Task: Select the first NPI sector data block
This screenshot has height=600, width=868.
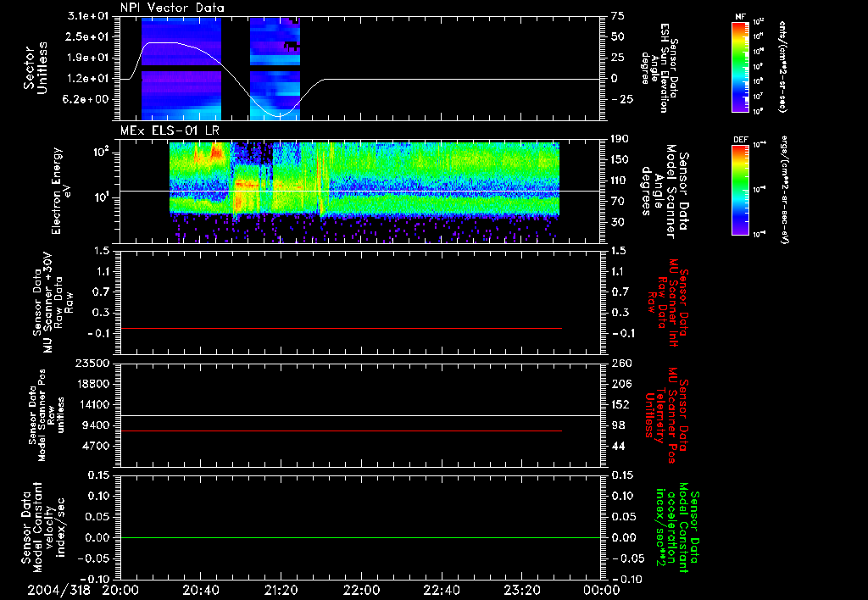Action: coord(181,69)
